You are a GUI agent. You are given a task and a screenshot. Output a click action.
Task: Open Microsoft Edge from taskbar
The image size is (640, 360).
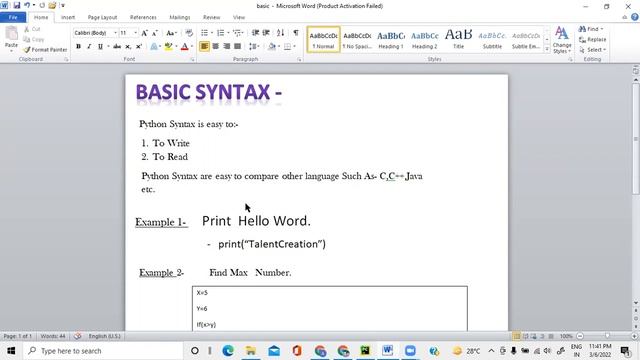point(228,351)
